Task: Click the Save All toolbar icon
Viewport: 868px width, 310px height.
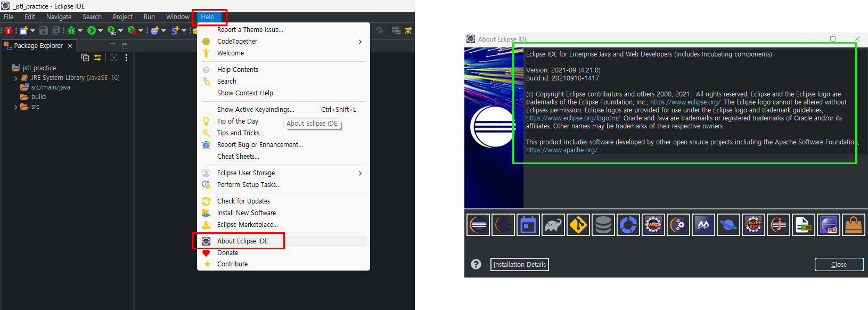Action: coord(56,30)
